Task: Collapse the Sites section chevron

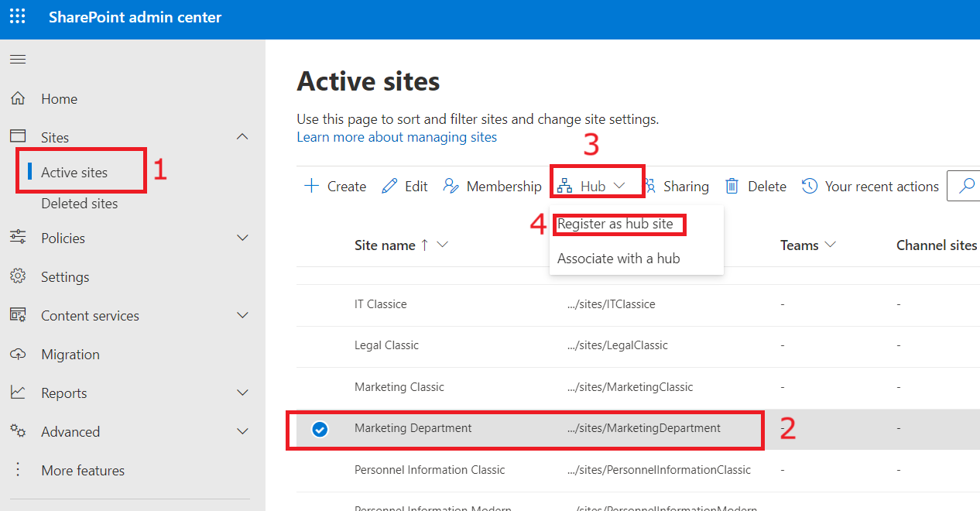Action: [x=242, y=137]
